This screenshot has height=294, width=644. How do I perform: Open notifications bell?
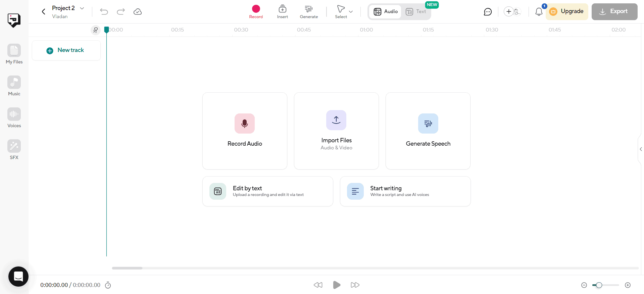coord(539,12)
